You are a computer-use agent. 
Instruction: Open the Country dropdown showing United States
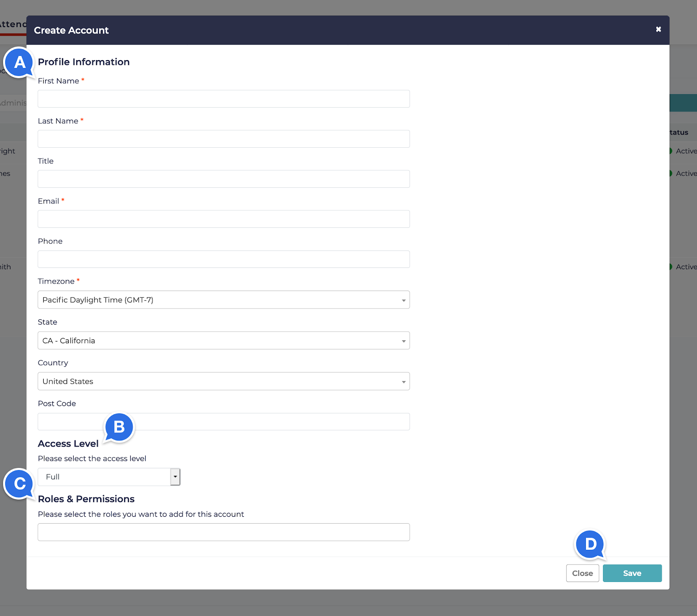pos(223,381)
